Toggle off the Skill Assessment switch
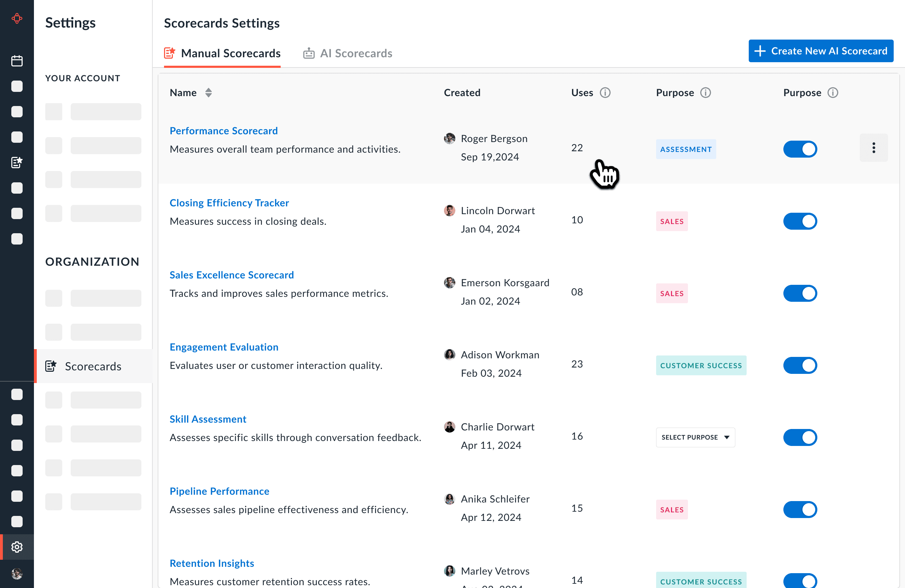The width and height of the screenshot is (905, 588). [x=800, y=437]
